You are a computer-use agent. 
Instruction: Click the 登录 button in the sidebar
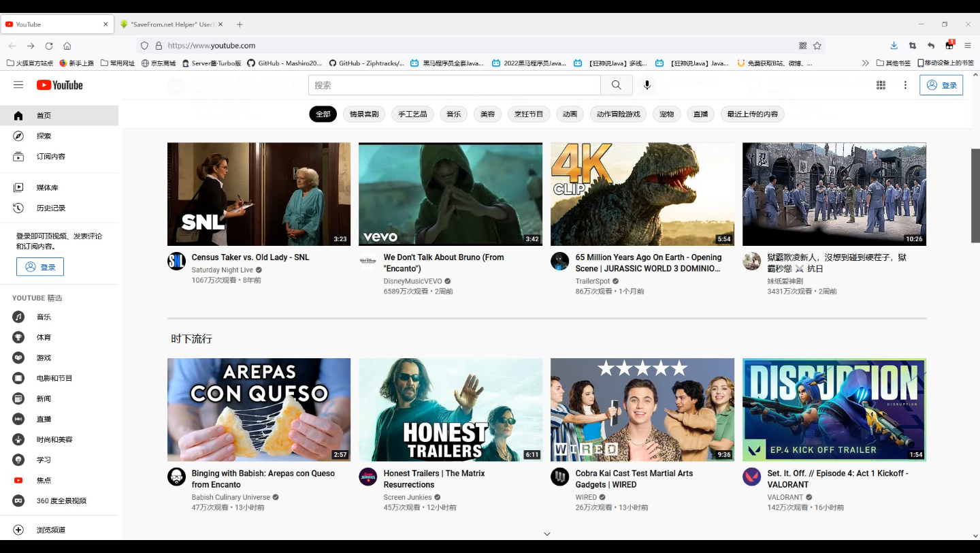click(x=40, y=267)
